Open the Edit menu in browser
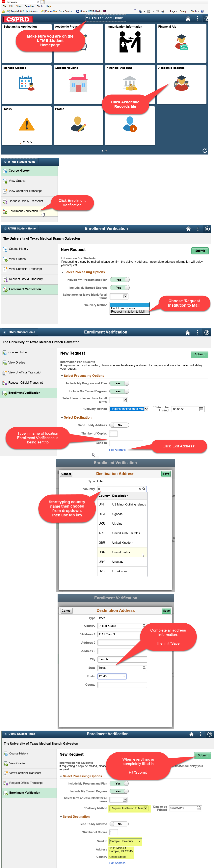214x868 pixels. [12, 6]
